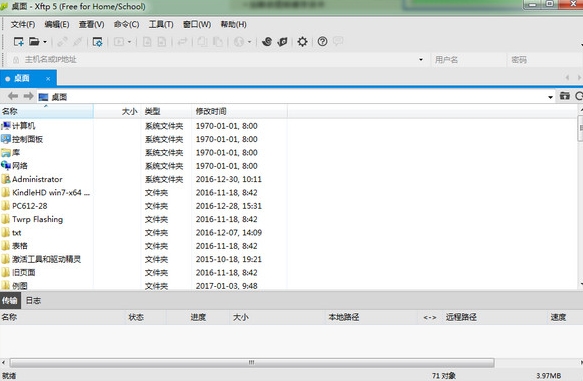Open the 查看(V) menu
583x381 pixels.
point(91,25)
